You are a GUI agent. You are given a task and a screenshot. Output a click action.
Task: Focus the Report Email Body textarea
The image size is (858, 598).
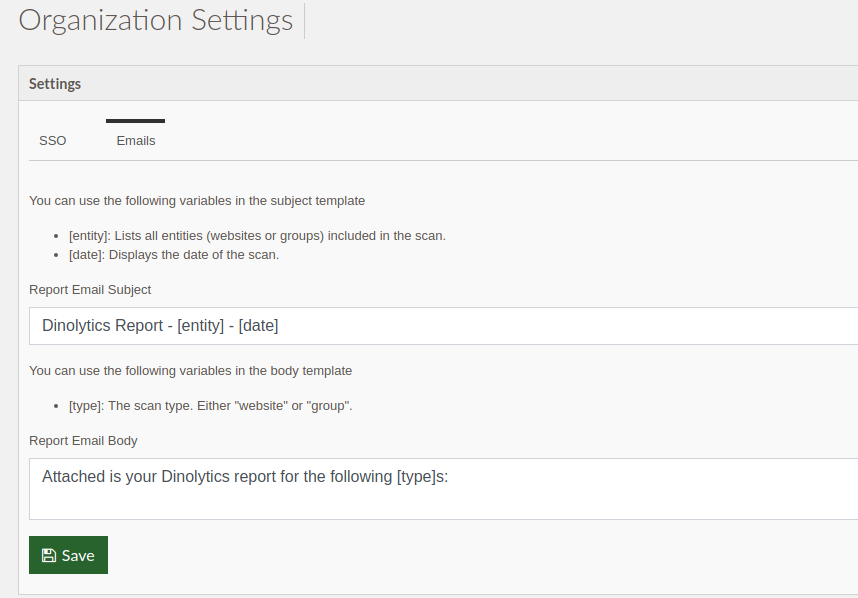pos(443,489)
